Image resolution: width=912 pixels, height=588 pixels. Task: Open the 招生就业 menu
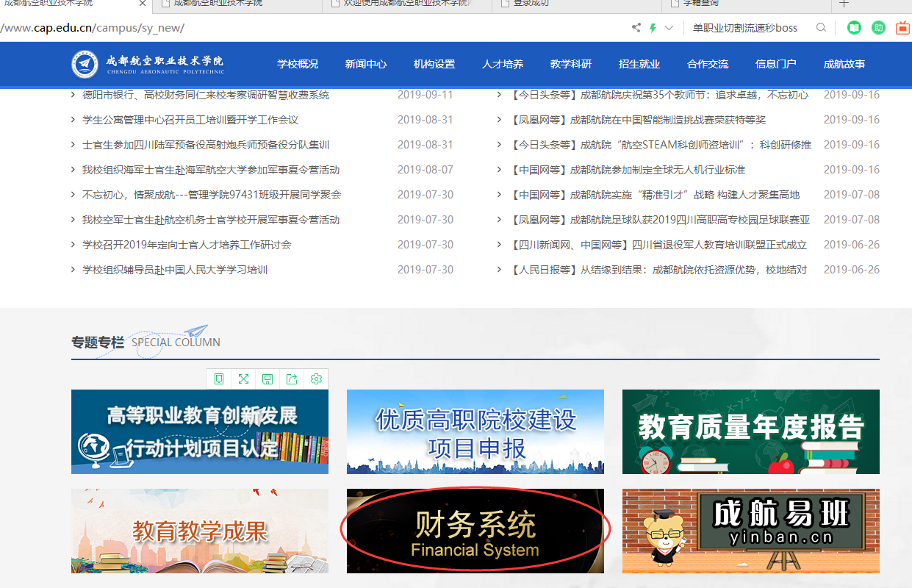tap(639, 64)
